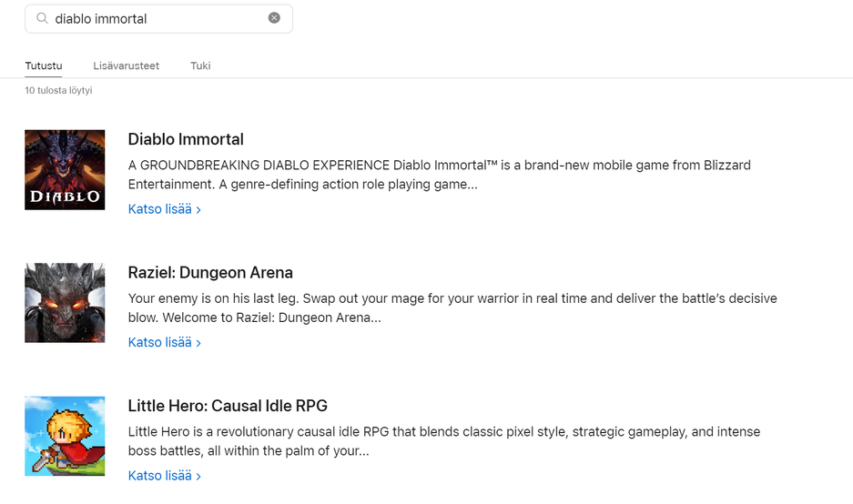This screenshot has width=853, height=504.
Task: Click 'Katso lisää' under Diablo Immortal
Action: (164, 209)
